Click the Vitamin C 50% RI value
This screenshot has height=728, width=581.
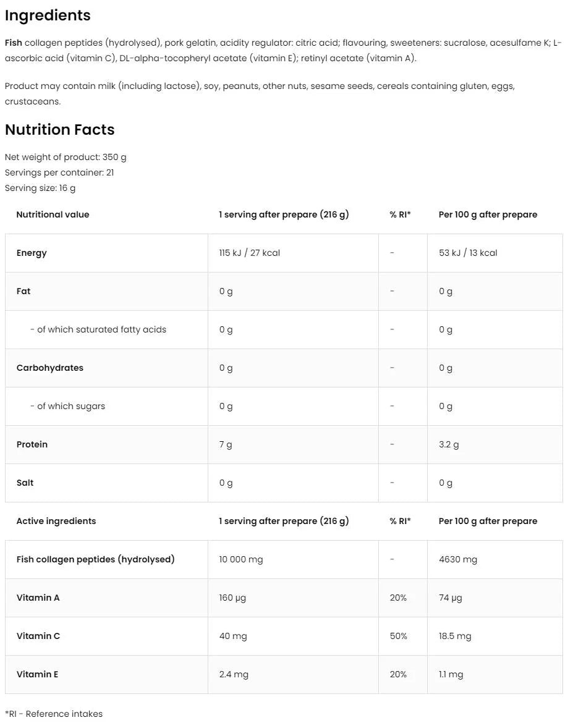(399, 636)
